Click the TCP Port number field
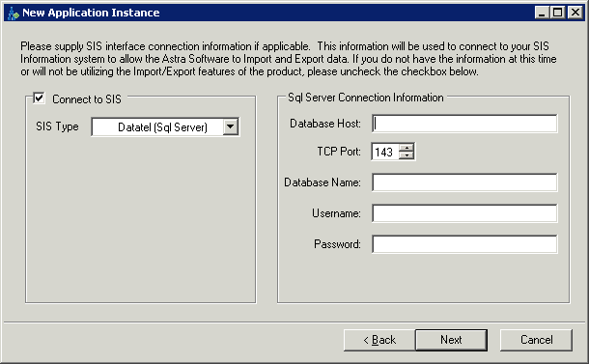 coord(385,152)
